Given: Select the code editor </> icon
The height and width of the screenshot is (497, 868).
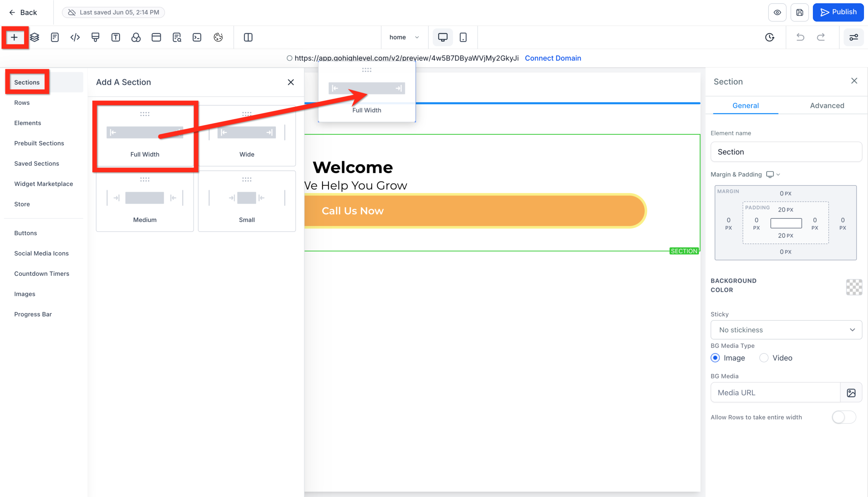Looking at the screenshot, I should (75, 37).
